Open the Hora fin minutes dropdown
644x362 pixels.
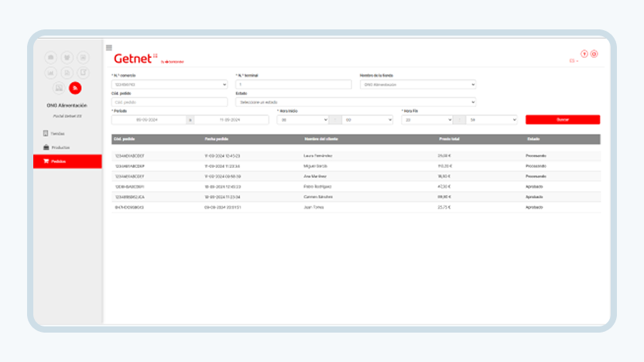[x=492, y=120]
